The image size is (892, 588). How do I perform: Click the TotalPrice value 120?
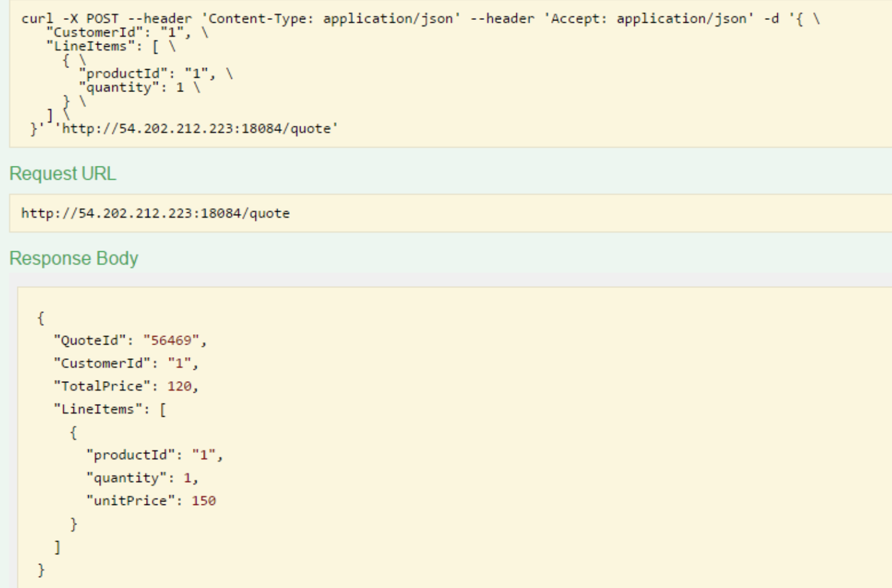tap(180, 386)
